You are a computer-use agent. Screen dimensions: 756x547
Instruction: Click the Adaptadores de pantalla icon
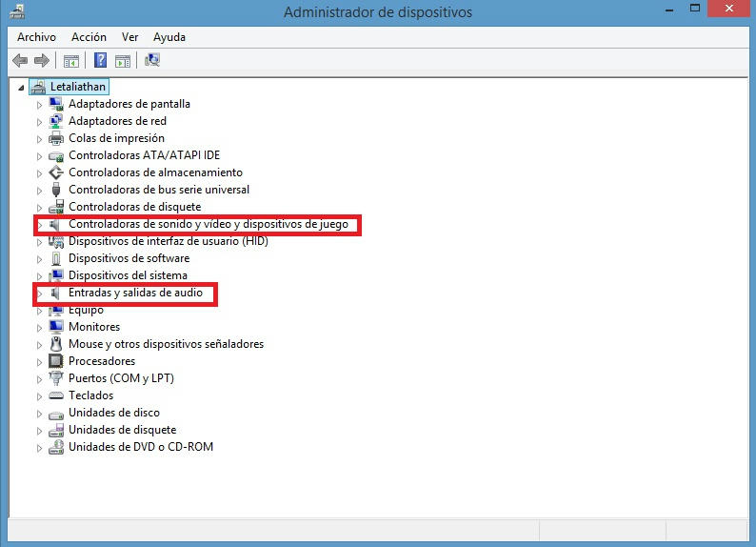56,104
